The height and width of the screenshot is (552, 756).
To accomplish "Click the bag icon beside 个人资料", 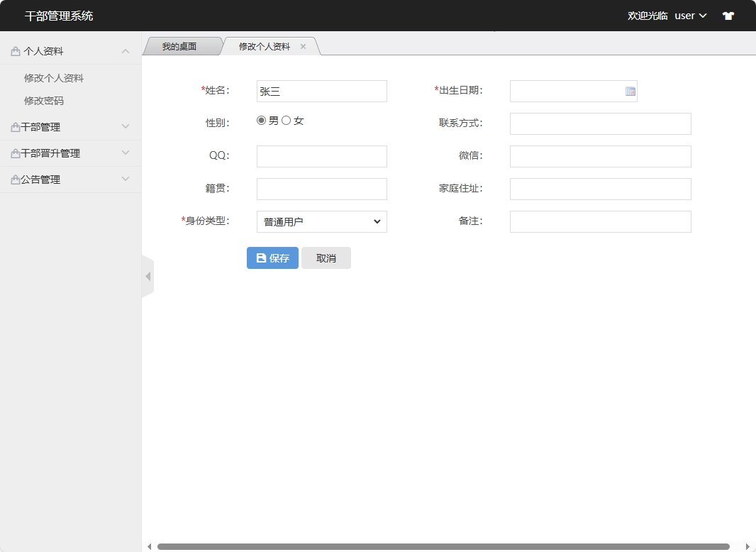I will pos(16,51).
